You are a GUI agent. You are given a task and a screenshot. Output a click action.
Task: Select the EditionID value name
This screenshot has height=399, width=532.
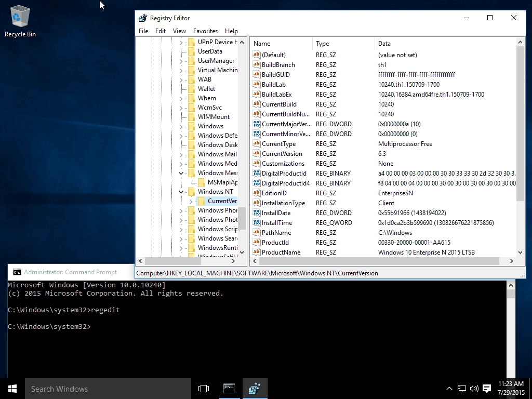click(x=274, y=193)
